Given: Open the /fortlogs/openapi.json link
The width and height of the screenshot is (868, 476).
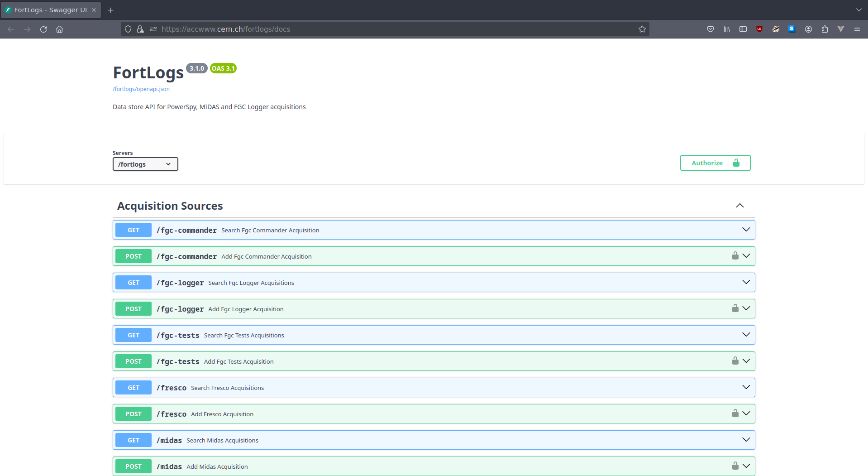Looking at the screenshot, I should tap(141, 89).
